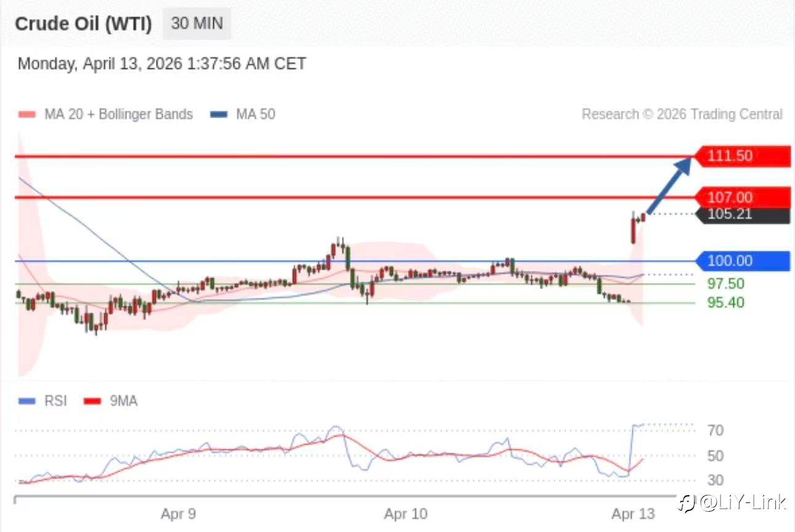Click the LiY-Link watermark logo

(x=732, y=503)
